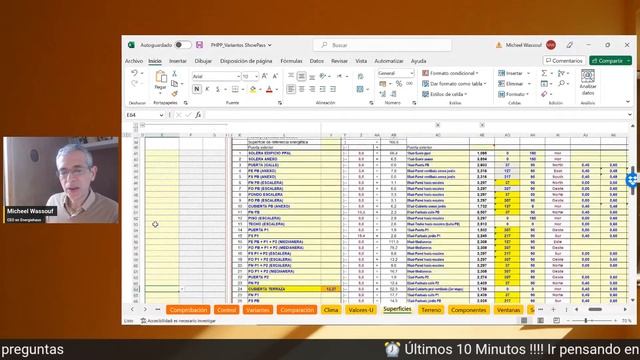This screenshot has width=640, height=360.
Task: Click the AutoSum sigma icon
Action: click(x=544, y=73)
